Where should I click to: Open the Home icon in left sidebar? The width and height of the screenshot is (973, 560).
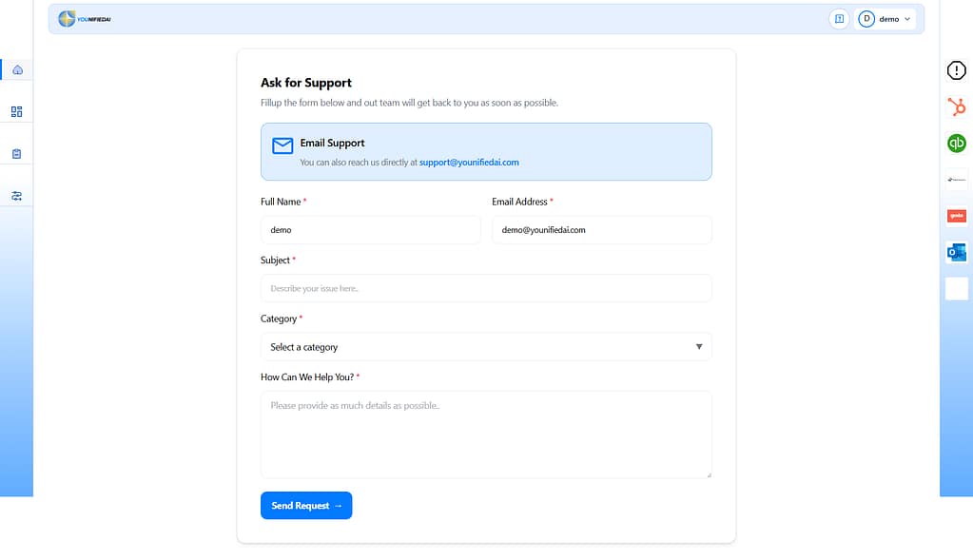point(17,70)
